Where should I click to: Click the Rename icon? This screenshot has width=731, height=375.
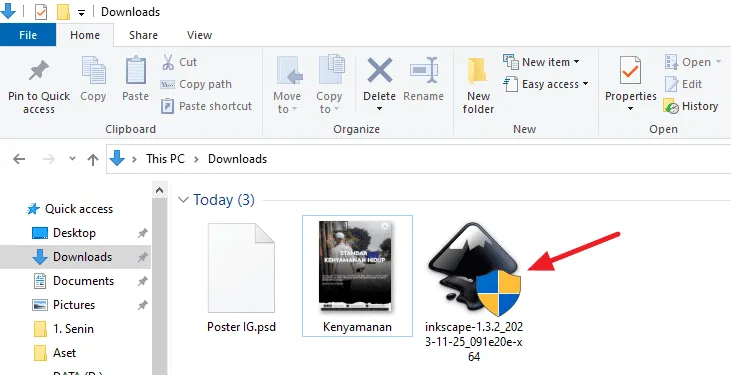click(424, 71)
